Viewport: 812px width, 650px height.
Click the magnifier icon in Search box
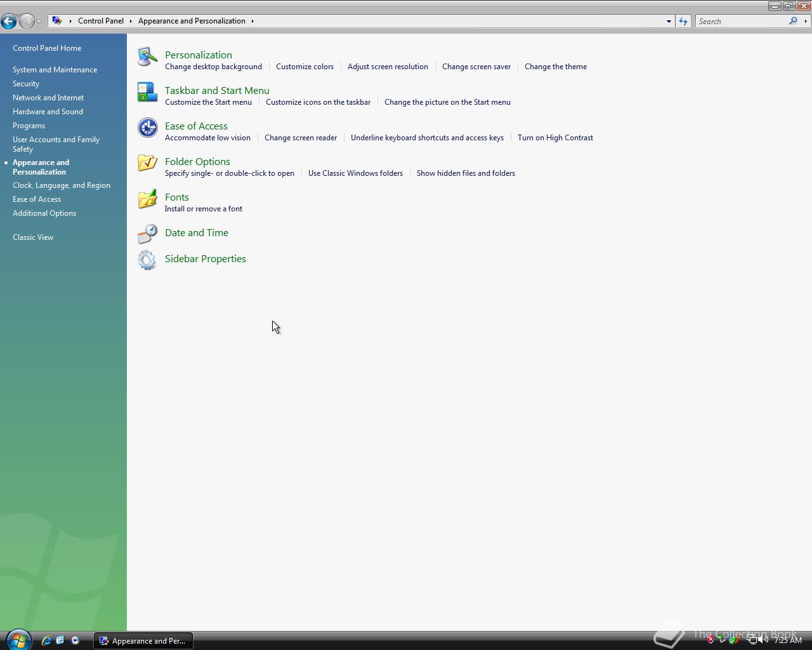(793, 21)
